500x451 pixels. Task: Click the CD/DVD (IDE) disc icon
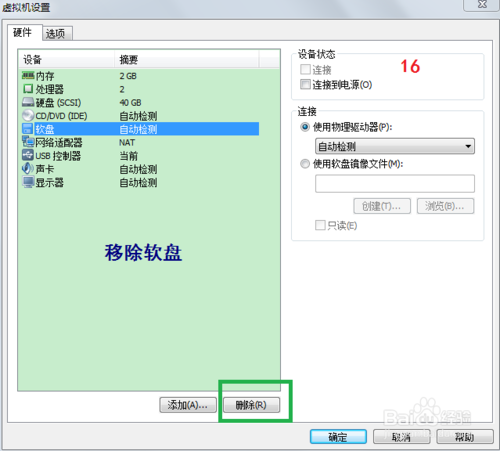click(x=28, y=116)
